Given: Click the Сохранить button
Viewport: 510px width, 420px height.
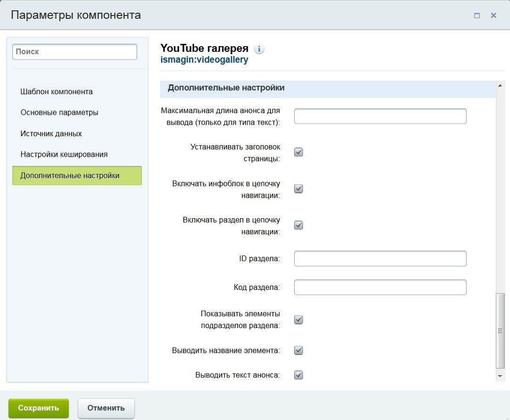Looking at the screenshot, I should click(39, 408).
